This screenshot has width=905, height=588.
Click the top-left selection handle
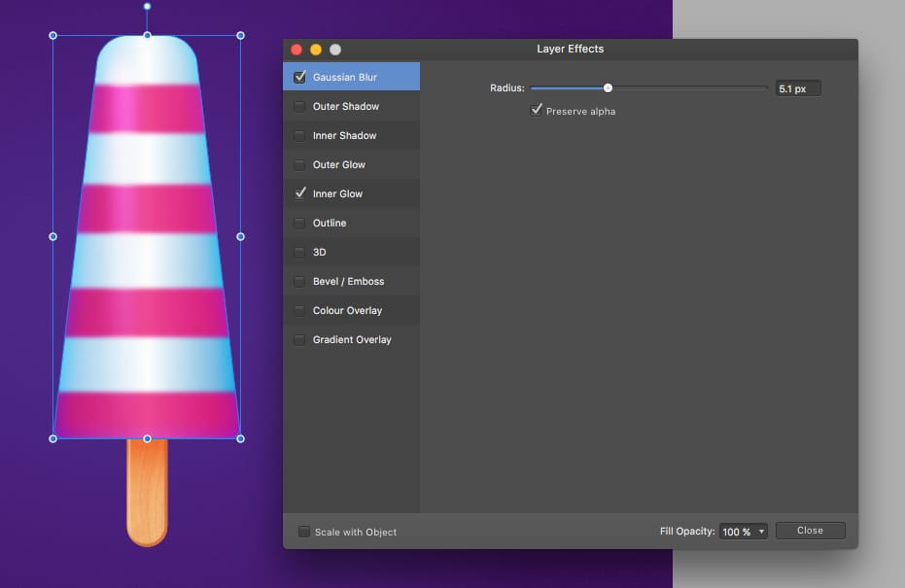pyautogui.click(x=53, y=36)
